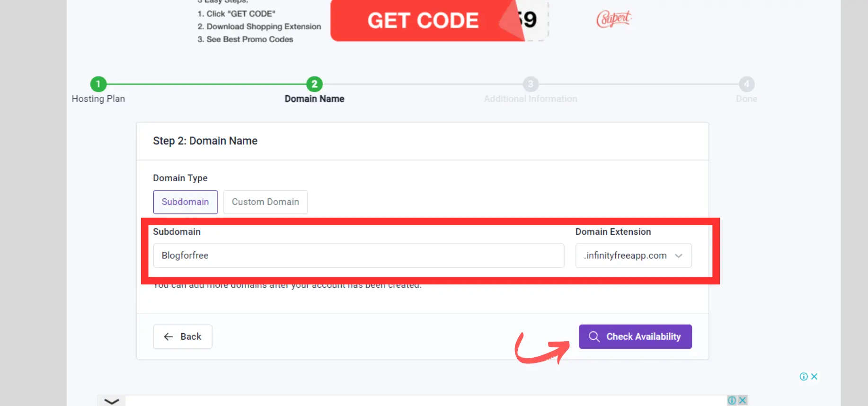Select the Subdomain domain type
The image size is (868, 406).
click(x=186, y=202)
